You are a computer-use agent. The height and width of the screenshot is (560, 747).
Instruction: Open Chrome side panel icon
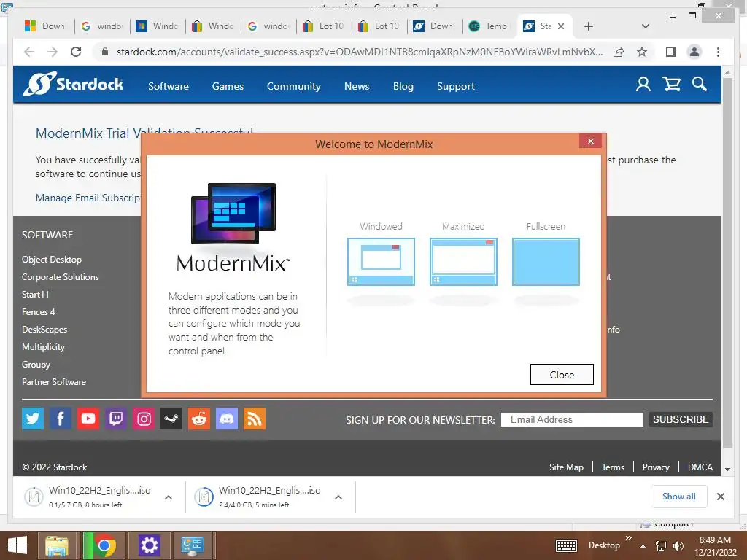pyautogui.click(x=671, y=52)
